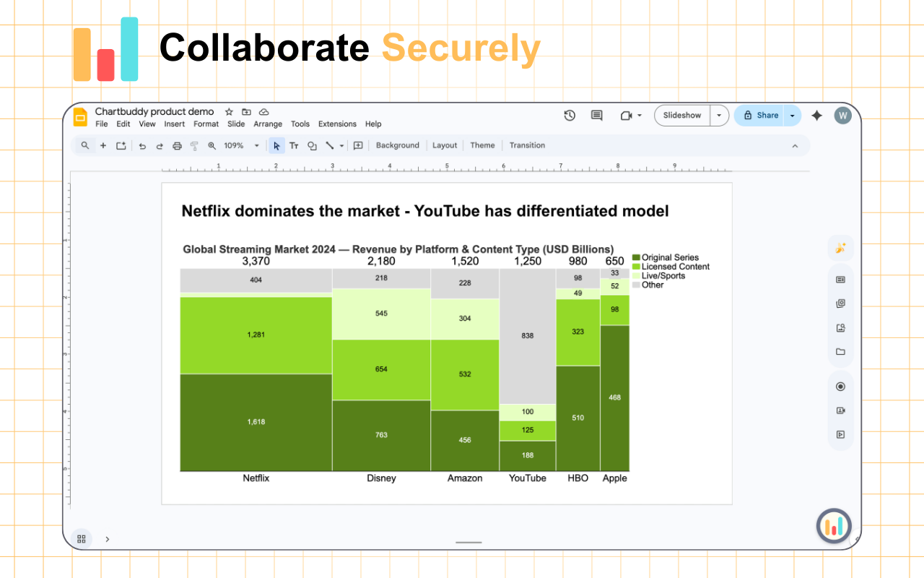
Task: Add a new slide with plus icon
Action: click(103, 145)
